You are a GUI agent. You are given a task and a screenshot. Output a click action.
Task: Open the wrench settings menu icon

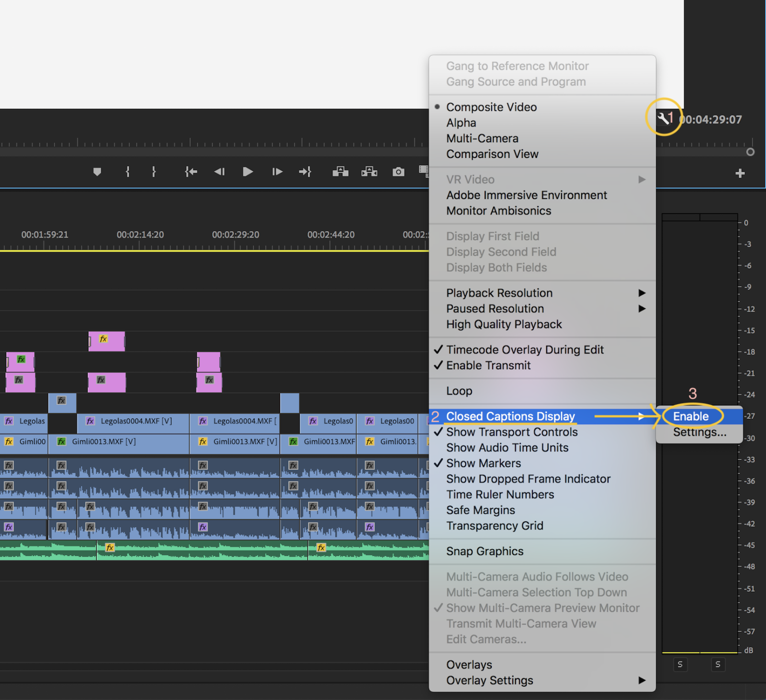tap(664, 119)
